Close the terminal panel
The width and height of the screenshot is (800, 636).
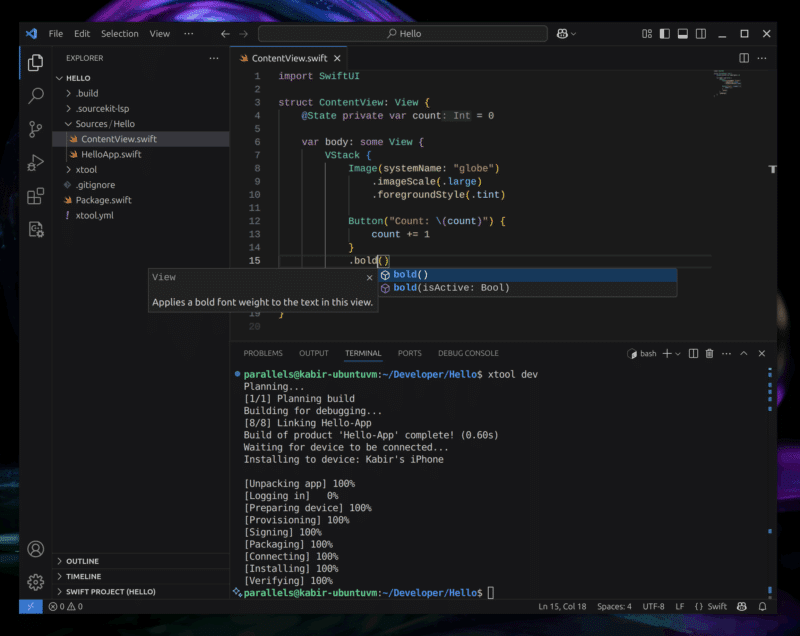[x=762, y=353]
